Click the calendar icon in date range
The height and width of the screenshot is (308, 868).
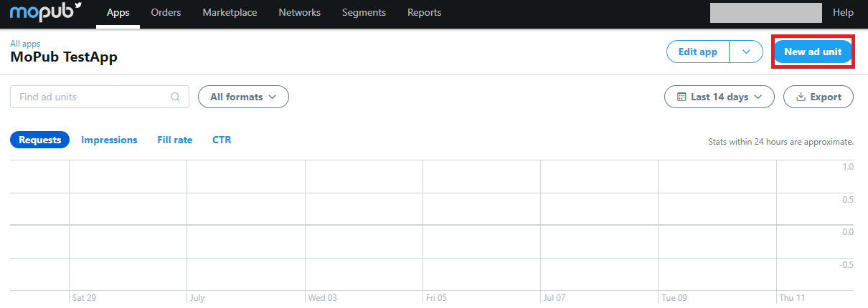pos(681,97)
